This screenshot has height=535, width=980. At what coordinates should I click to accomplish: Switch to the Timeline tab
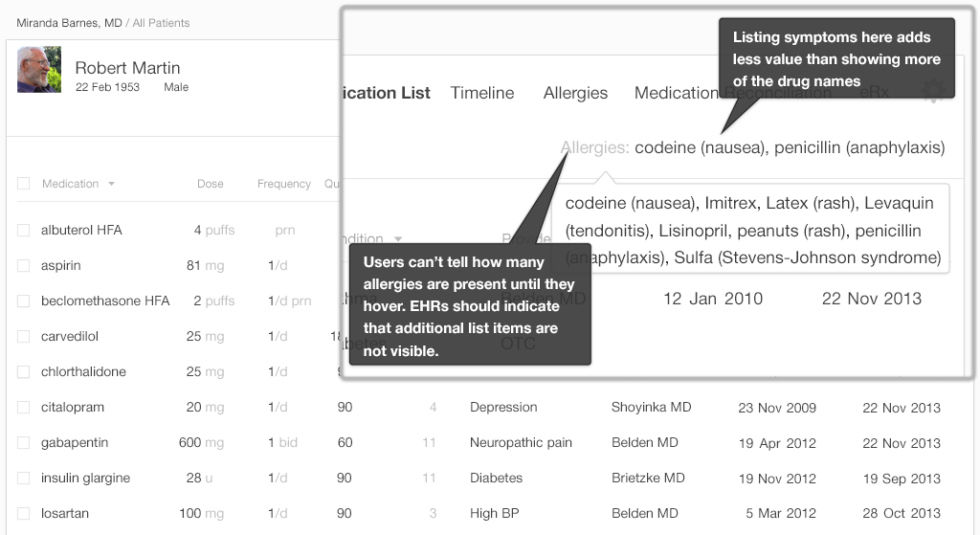pyautogui.click(x=482, y=93)
